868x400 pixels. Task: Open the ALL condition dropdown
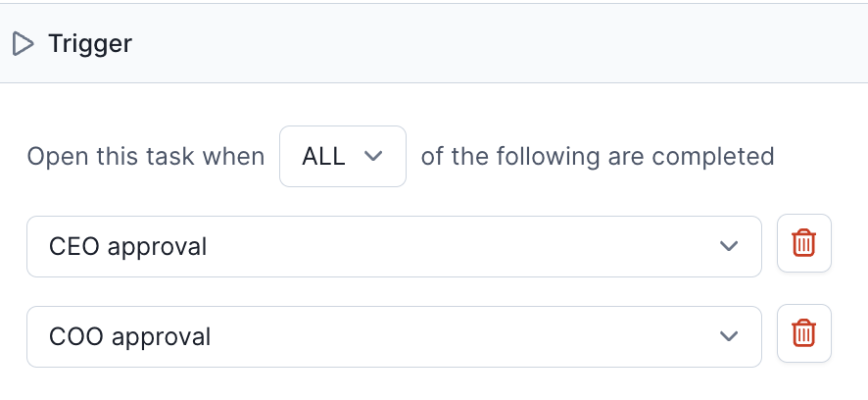[343, 156]
